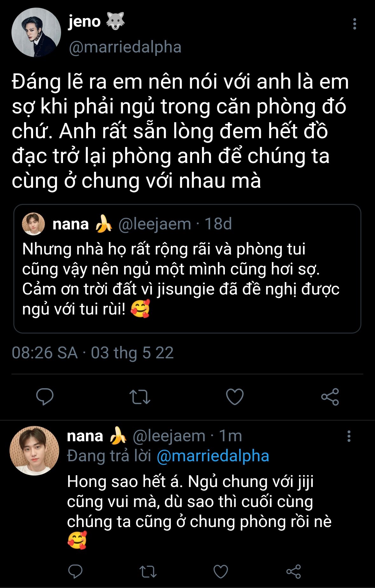Screen dimensions: 375x588
Task: Tap the @leejaem handle in quoted tweet
Action: click(155, 224)
